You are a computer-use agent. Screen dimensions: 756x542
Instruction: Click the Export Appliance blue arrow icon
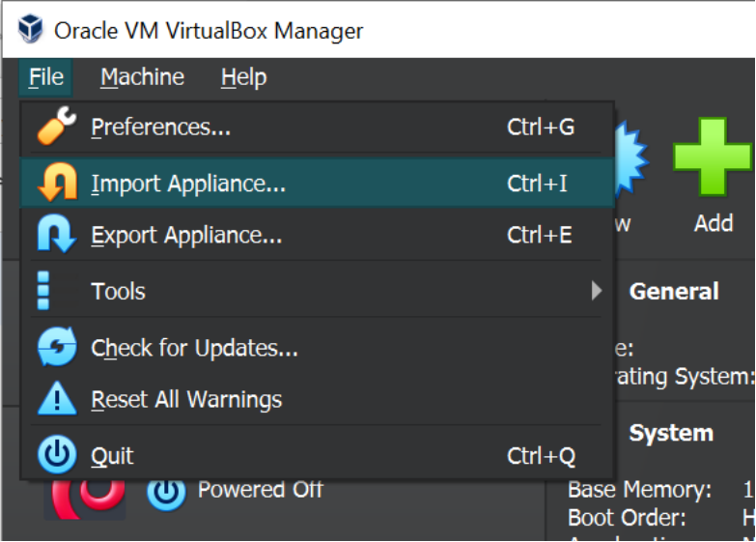[x=56, y=234]
